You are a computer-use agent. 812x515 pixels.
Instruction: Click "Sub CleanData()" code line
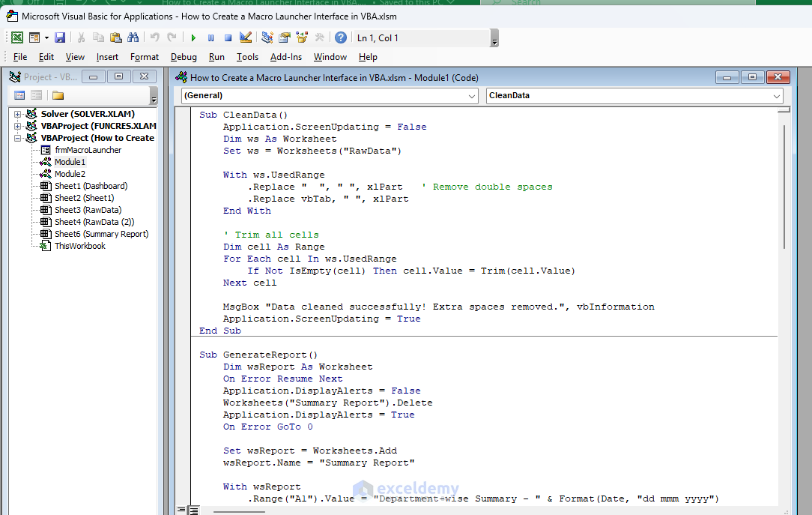[243, 115]
